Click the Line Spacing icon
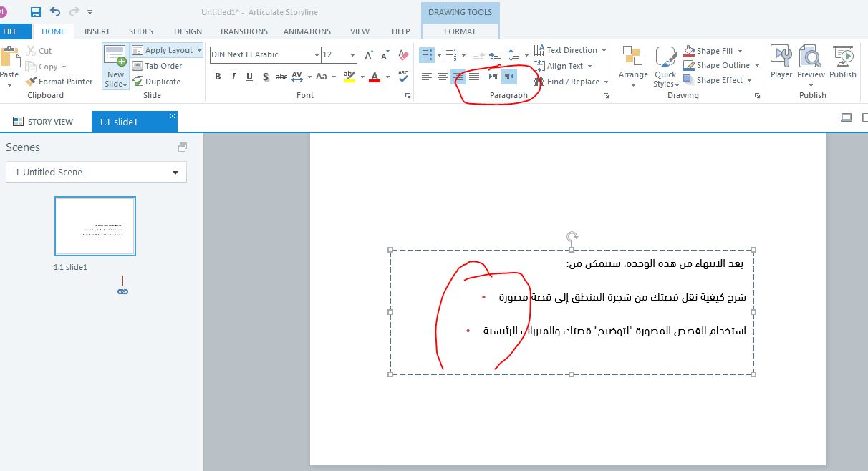Screen dimensions: 868x471 [514, 55]
